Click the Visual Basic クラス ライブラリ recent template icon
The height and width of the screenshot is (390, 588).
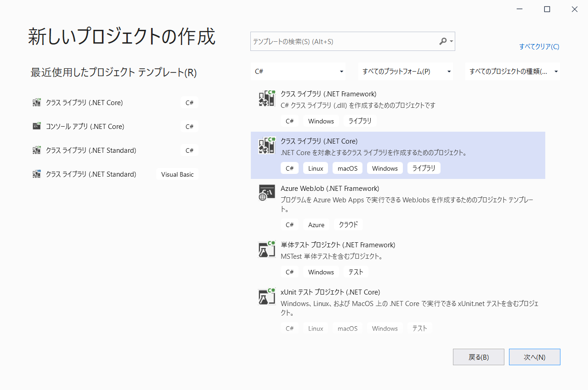click(37, 174)
